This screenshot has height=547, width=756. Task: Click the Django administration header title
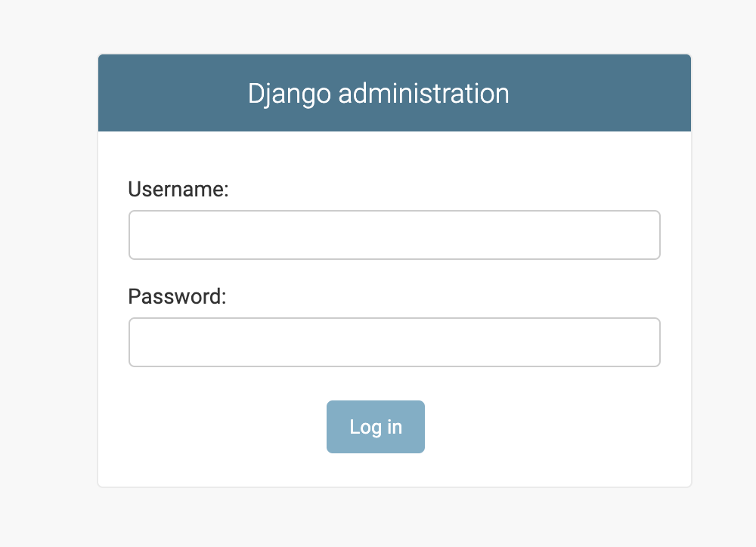pos(378,94)
